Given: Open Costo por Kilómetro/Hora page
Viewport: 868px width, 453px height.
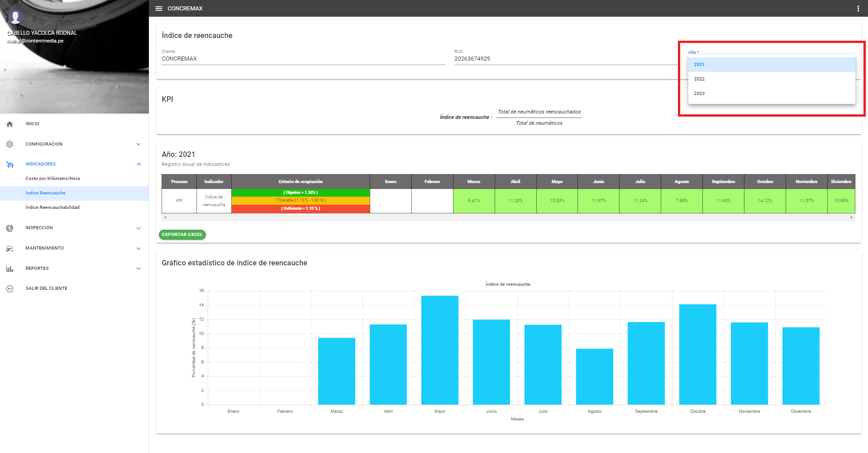Looking at the screenshot, I should tap(52, 179).
